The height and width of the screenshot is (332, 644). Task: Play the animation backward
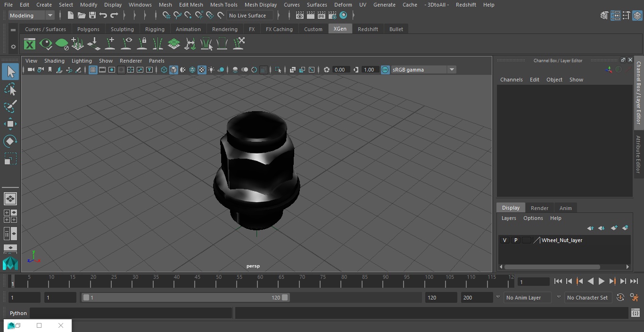(x=590, y=281)
